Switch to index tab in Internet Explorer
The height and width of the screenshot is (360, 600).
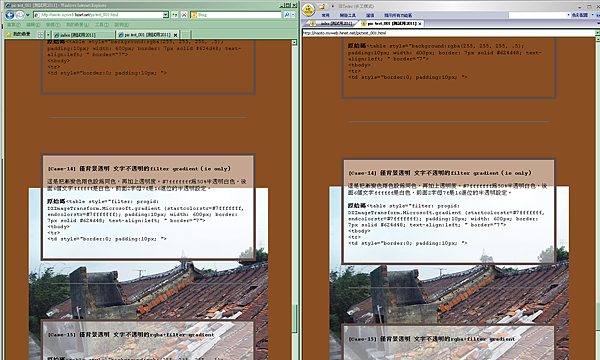click(83, 34)
